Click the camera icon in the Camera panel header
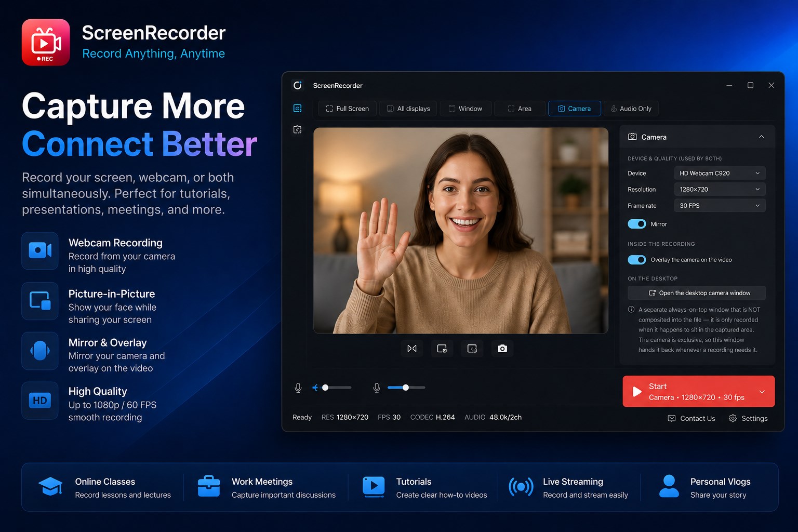 click(632, 137)
